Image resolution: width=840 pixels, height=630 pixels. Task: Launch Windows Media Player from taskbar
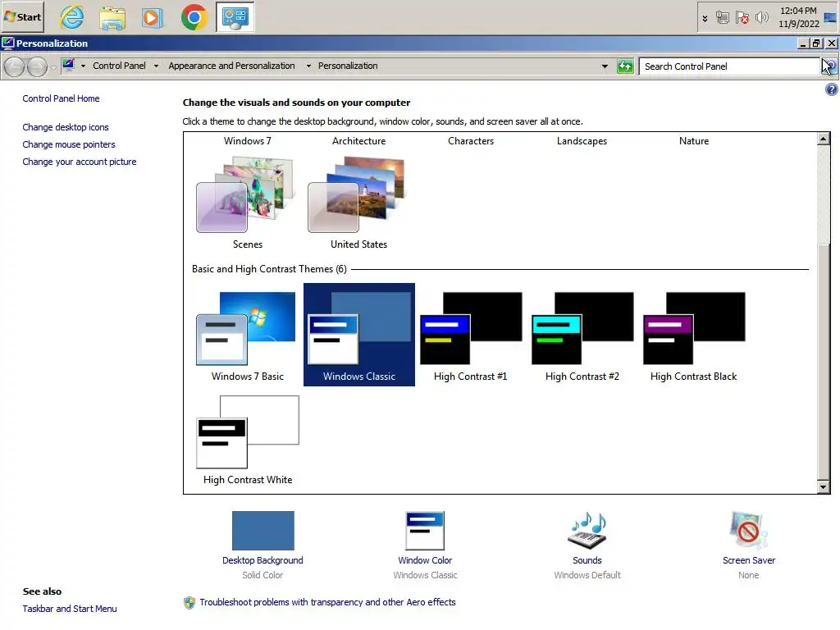click(x=153, y=17)
